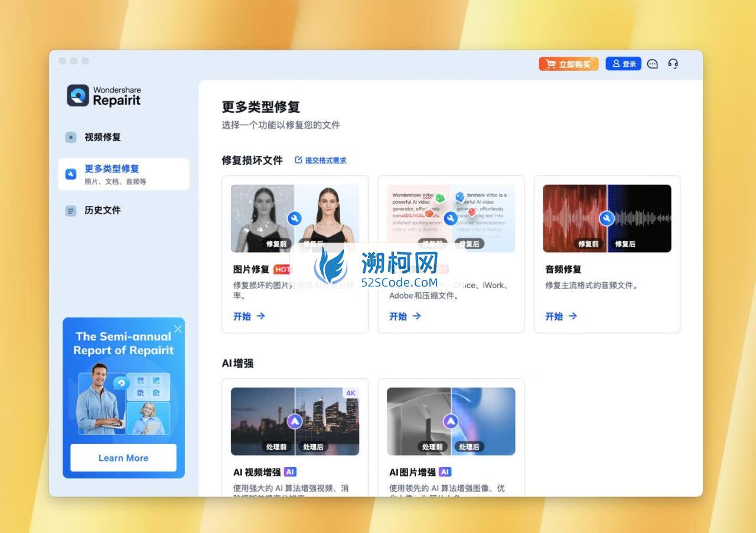Click the AI增强 section heading
The width and height of the screenshot is (756, 533).
click(x=237, y=363)
